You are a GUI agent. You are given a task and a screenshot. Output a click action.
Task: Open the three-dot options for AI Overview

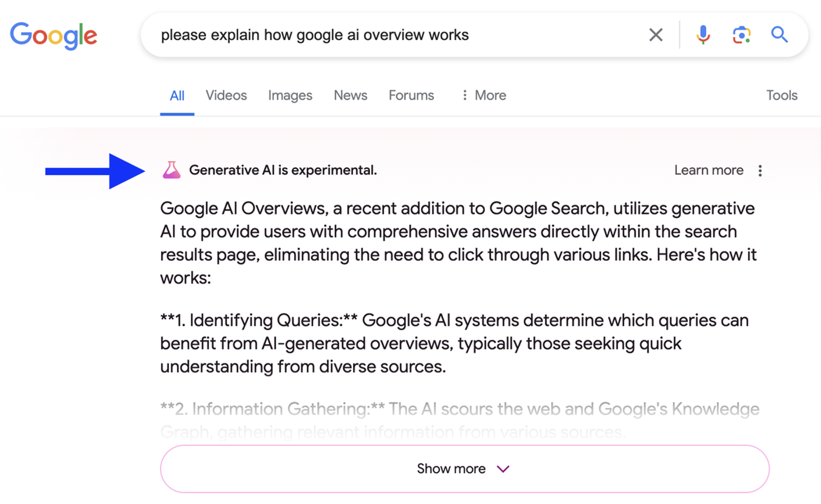point(760,170)
